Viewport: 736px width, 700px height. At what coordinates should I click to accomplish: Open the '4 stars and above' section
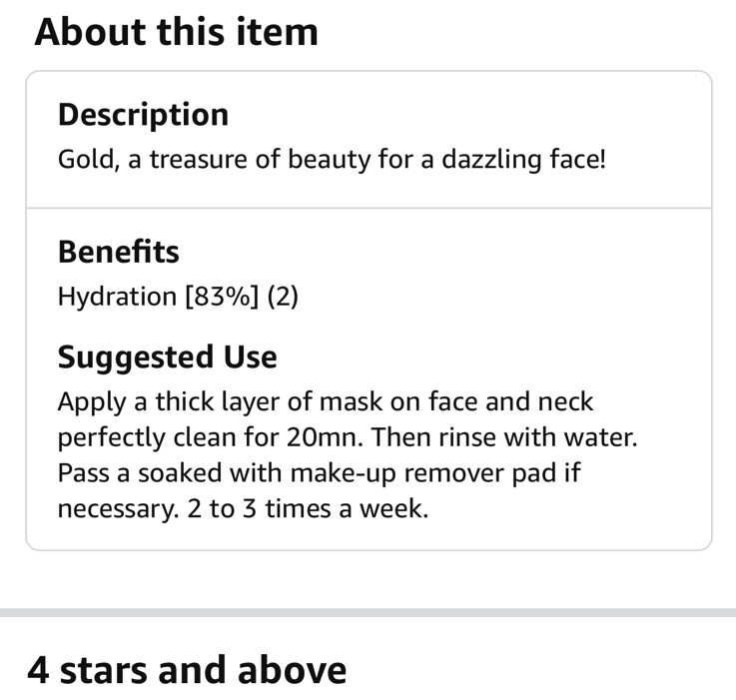click(x=187, y=670)
